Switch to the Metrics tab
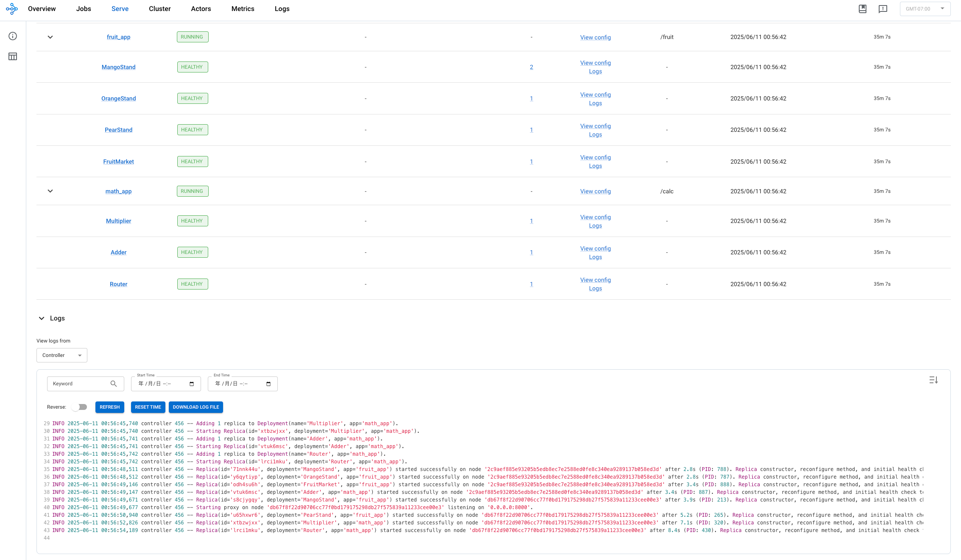Viewport: 961px width, 560px height. pyautogui.click(x=243, y=8)
